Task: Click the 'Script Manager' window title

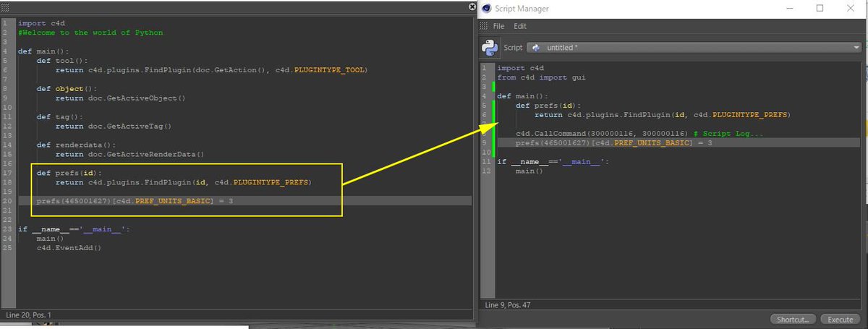Action: click(x=522, y=9)
